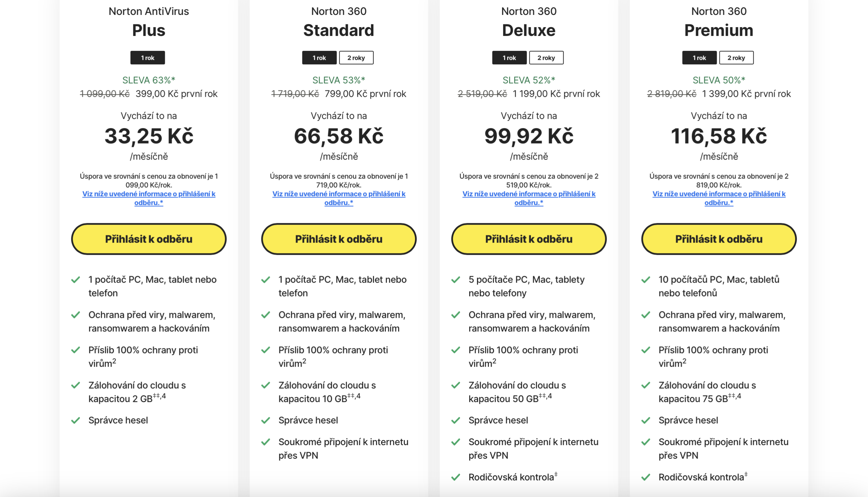868x497 pixels.
Task: Switch Norton 360 Standard to 2 roky
Action: point(356,58)
